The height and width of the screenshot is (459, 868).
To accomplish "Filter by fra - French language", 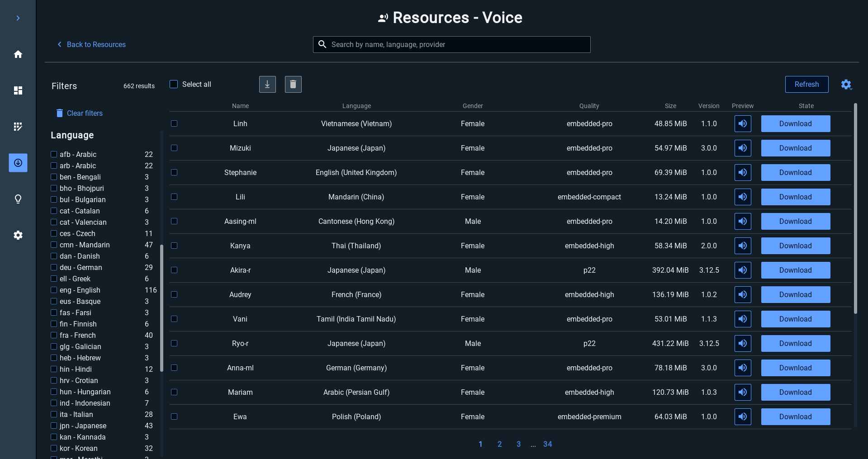I will [54, 335].
